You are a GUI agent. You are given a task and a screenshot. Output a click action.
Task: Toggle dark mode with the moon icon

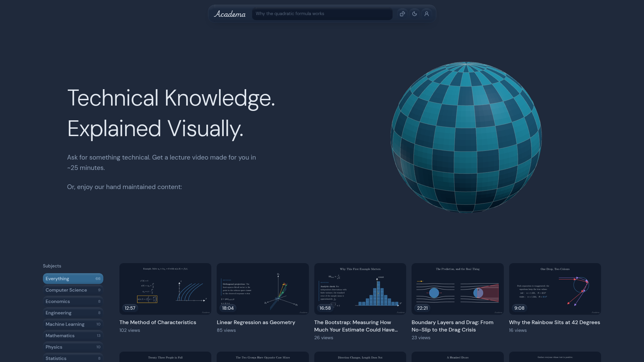[x=415, y=14]
